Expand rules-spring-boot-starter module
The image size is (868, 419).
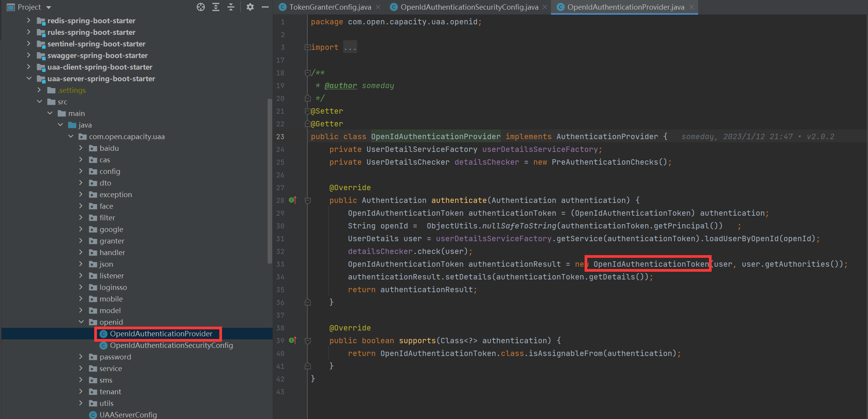pyautogui.click(x=29, y=32)
